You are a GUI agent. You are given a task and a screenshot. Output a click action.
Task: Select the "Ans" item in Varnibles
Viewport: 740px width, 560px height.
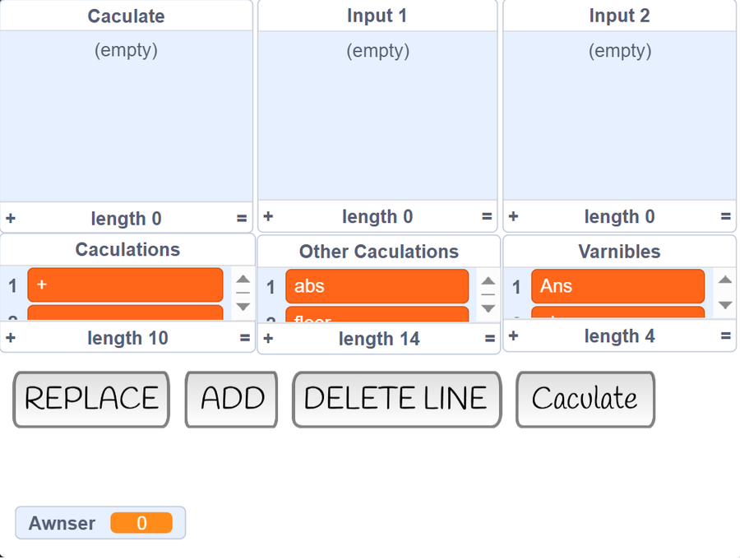[617, 286]
